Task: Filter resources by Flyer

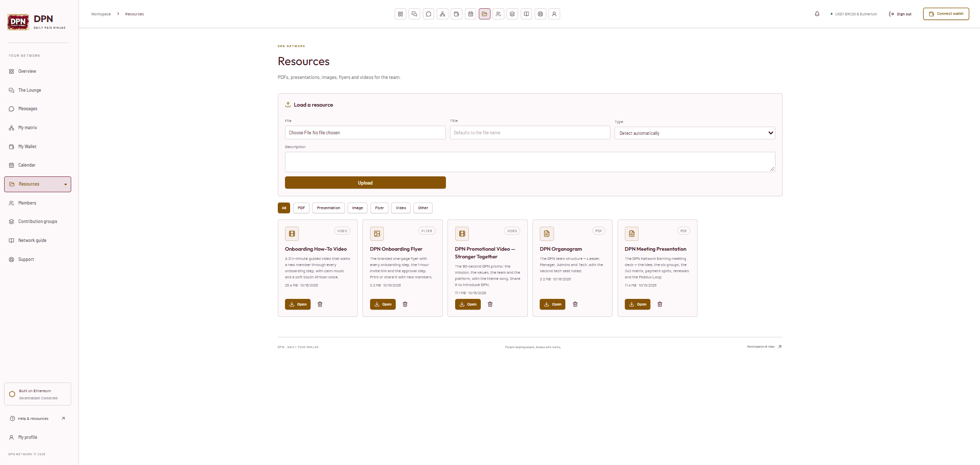Action: tap(379, 208)
